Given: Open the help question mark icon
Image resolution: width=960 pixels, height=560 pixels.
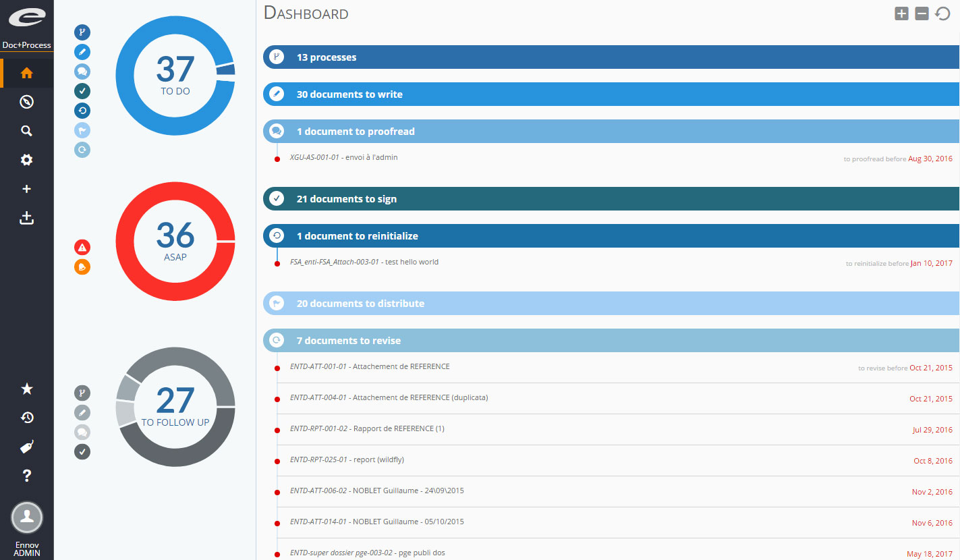Looking at the screenshot, I should (x=27, y=476).
